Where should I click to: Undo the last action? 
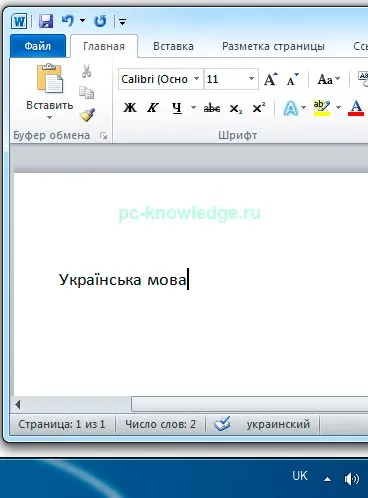(68, 21)
